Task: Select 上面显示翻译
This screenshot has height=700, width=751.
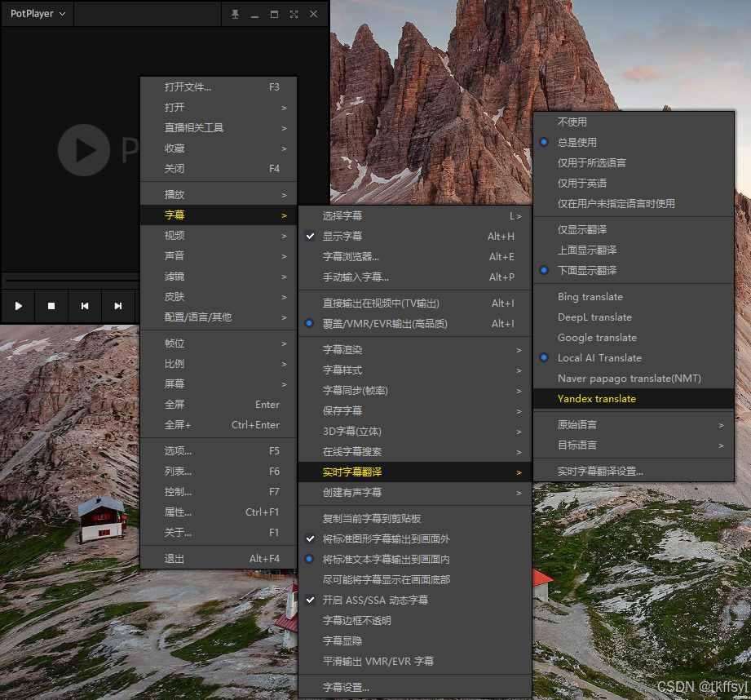Action: point(634,250)
